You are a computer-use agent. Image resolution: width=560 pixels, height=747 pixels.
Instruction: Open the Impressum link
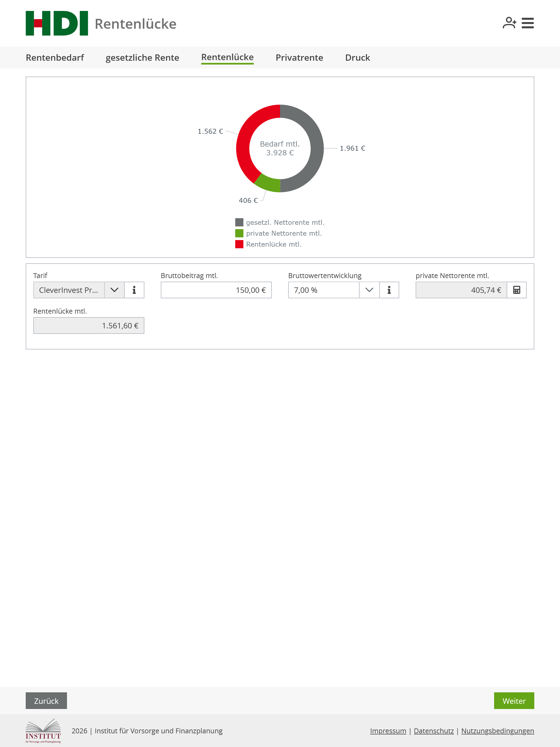pyautogui.click(x=388, y=731)
